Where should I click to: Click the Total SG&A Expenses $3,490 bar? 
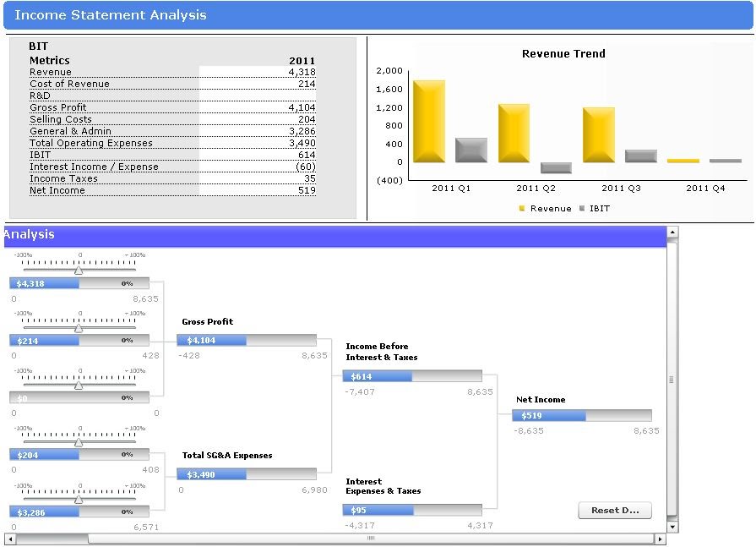247,474
